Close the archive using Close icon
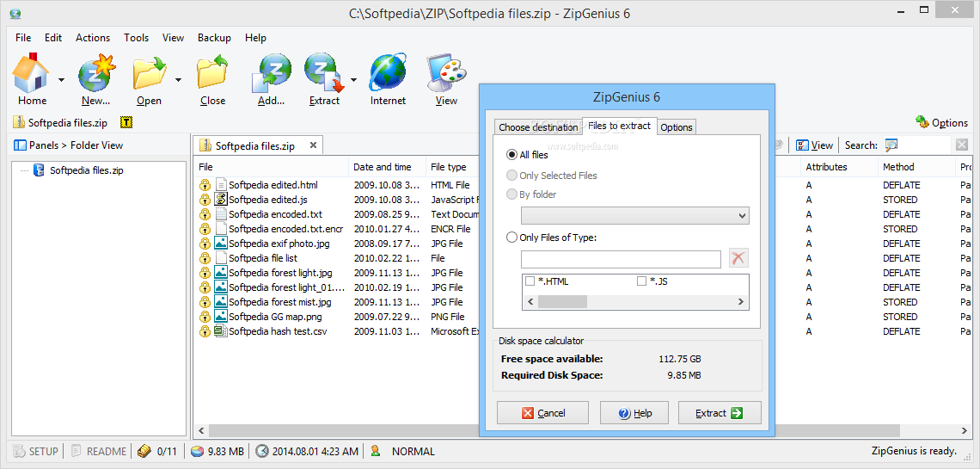This screenshot has width=980, height=469. coord(213,74)
